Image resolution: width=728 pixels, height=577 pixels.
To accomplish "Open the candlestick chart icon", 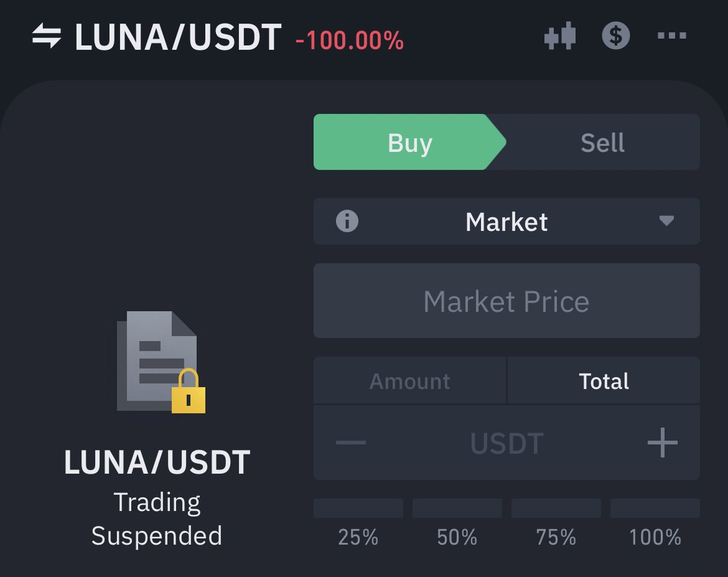I will tap(560, 35).
